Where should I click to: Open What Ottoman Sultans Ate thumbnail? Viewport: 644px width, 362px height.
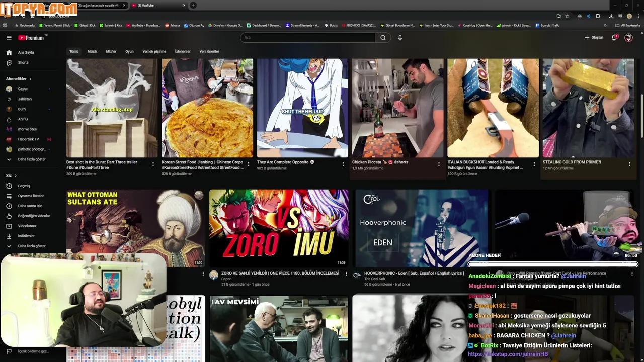point(135,228)
